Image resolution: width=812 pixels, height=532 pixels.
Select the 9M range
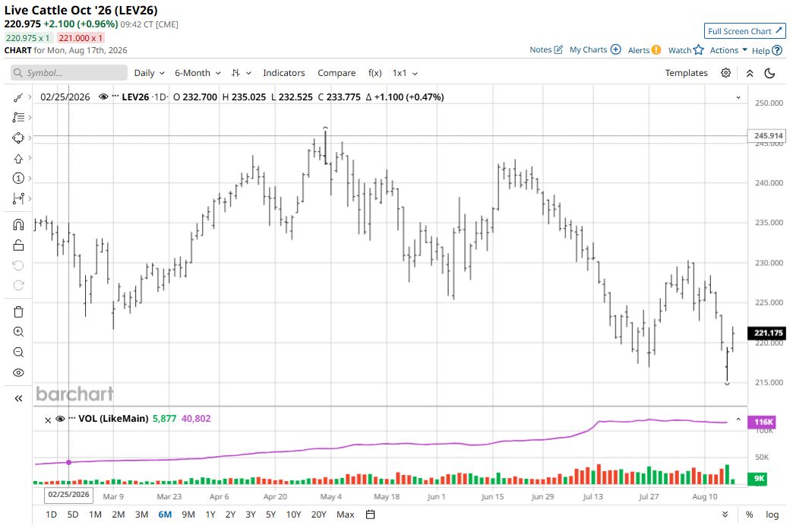click(188, 515)
